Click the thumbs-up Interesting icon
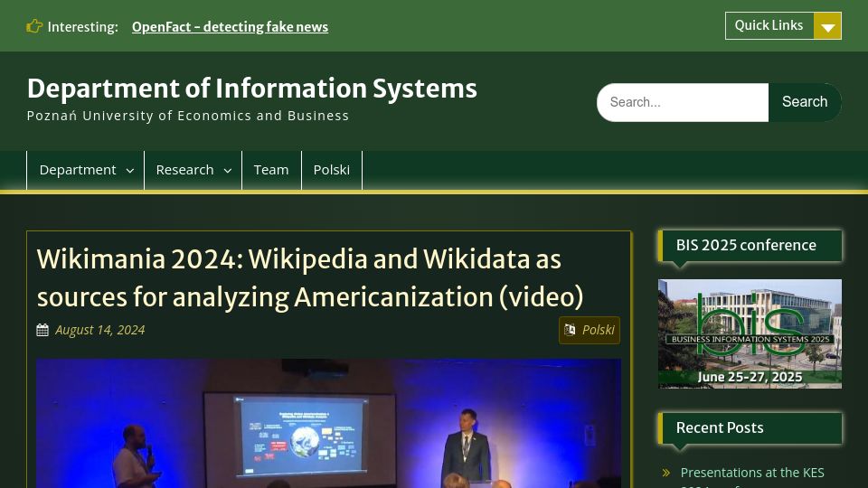868x488 pixels. (x=34, y=26)
